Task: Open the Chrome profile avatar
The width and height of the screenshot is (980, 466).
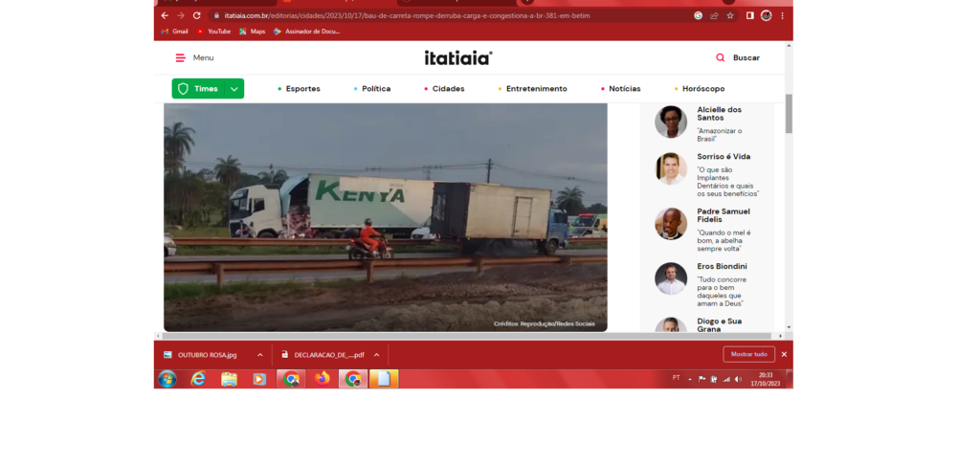Action: [x=767, y=15]
